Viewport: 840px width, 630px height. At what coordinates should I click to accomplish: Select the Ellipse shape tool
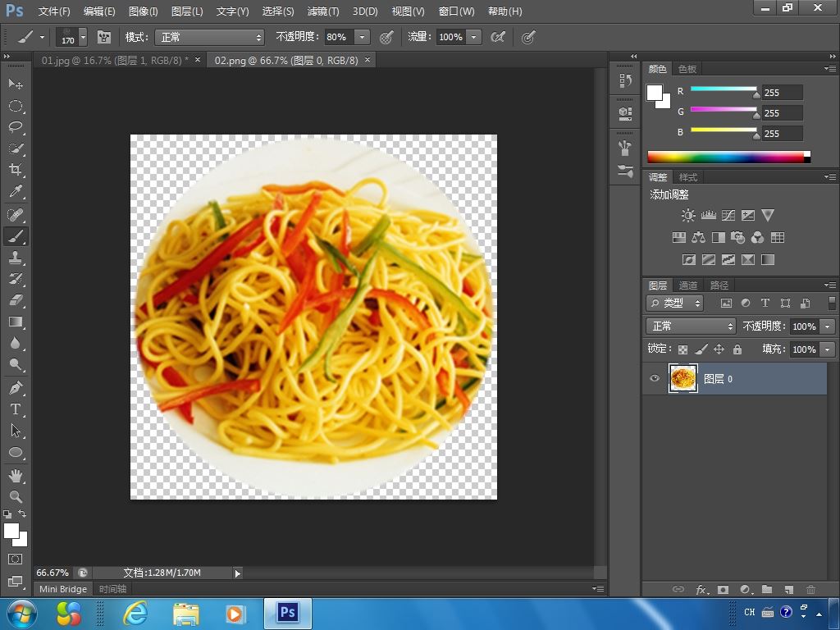coord(16,453)
